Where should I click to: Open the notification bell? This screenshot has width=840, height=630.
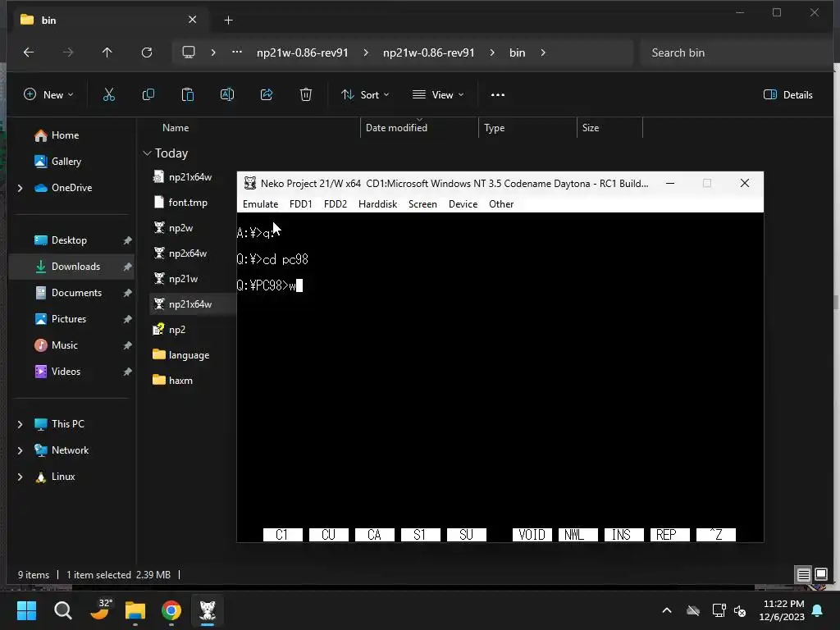click(x=818, y=610)
